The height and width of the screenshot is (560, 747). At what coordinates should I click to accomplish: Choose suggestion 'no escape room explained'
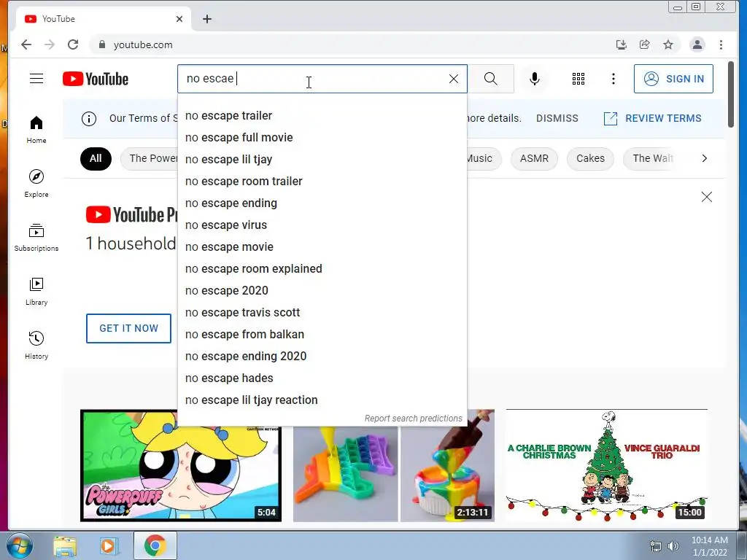322,269
